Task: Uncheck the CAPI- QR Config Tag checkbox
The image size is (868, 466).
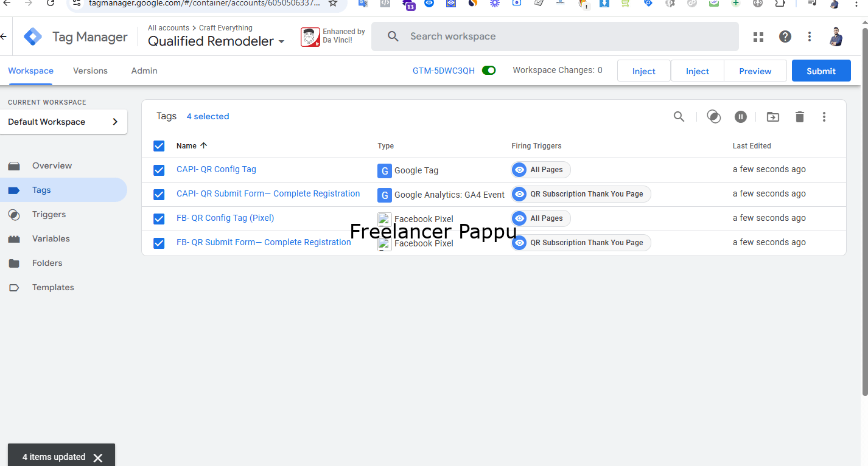Action: coord(159,170)
